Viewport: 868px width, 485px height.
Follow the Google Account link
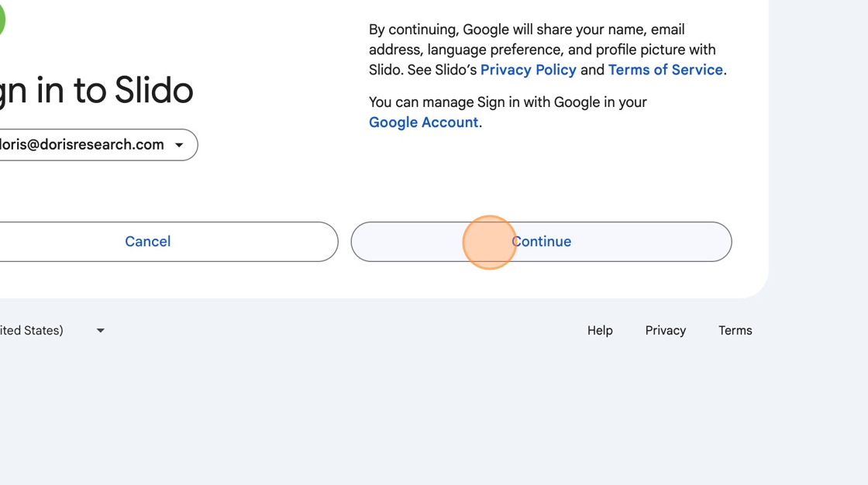point(423,122)
